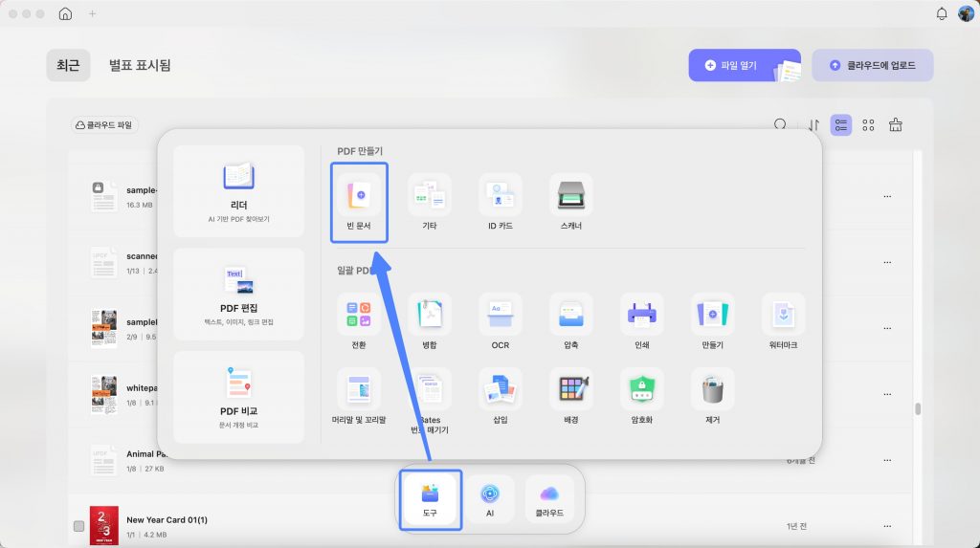Open the batch 압축 tool
Viewport: 980px width, 548px height.
(570, 321)
